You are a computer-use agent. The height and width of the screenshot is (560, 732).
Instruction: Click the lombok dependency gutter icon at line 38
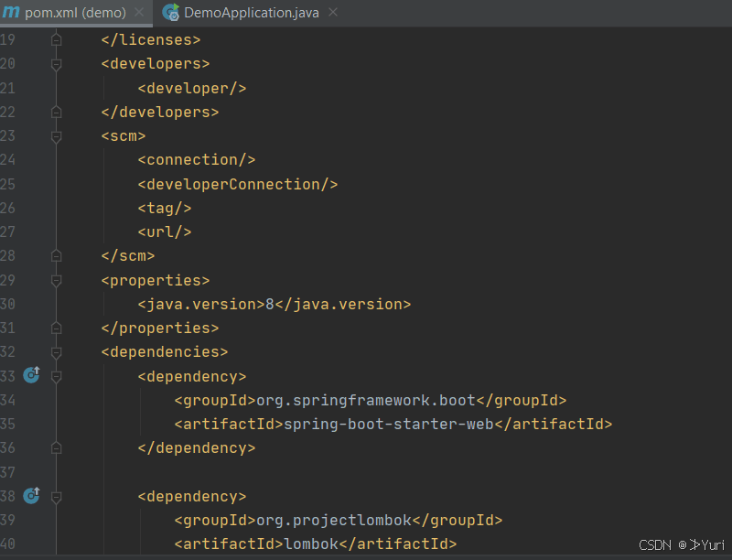click(31, 495)
